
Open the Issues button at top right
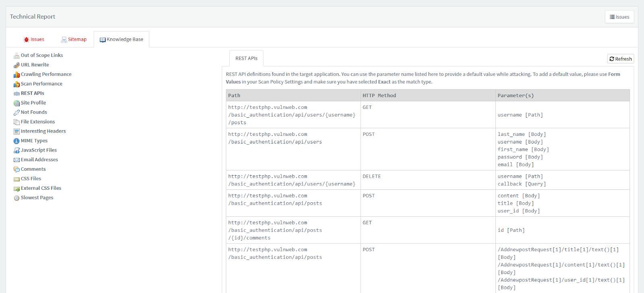click(619, 17)
